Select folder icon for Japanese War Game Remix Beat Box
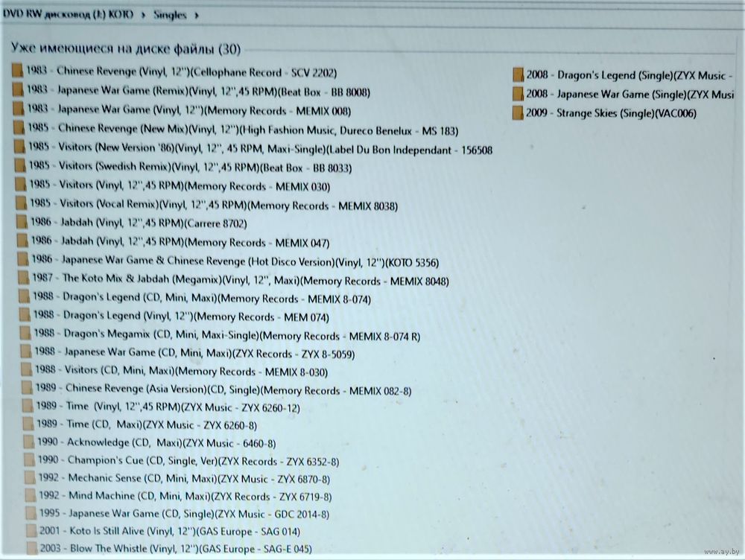Image resolution: width=745 pixels, height=560 pixels. (18, 90)
